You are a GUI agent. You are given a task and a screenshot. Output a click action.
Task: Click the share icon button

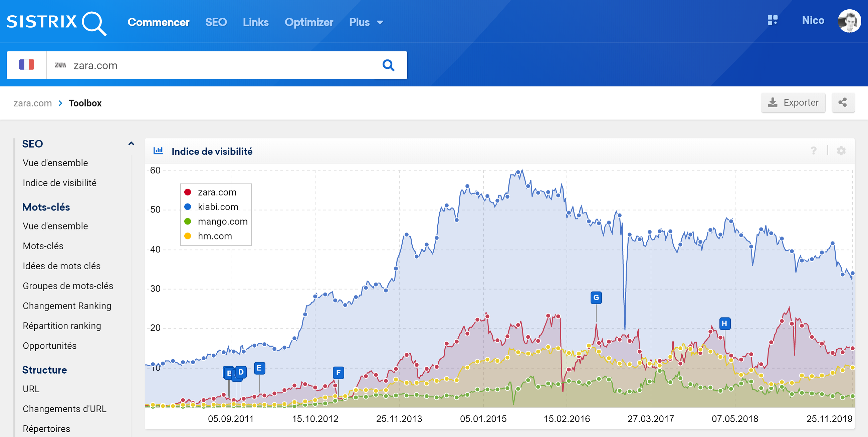click(843, 103)
